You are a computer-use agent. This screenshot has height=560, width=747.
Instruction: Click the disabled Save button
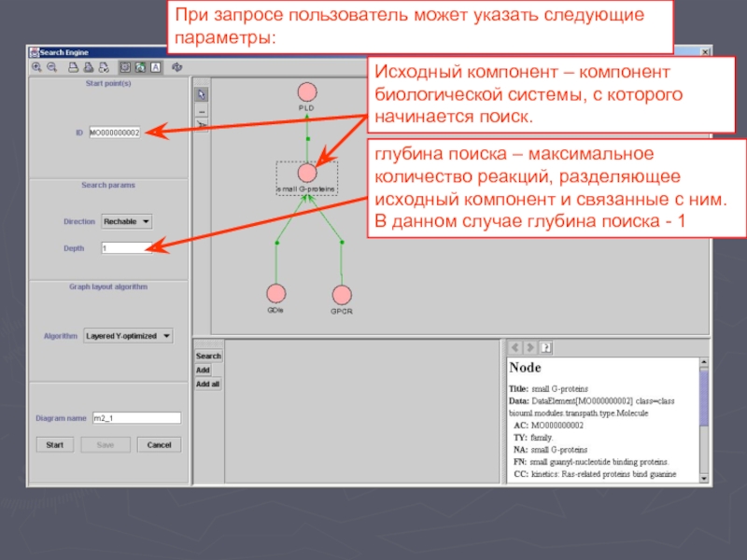coord(106,445)
